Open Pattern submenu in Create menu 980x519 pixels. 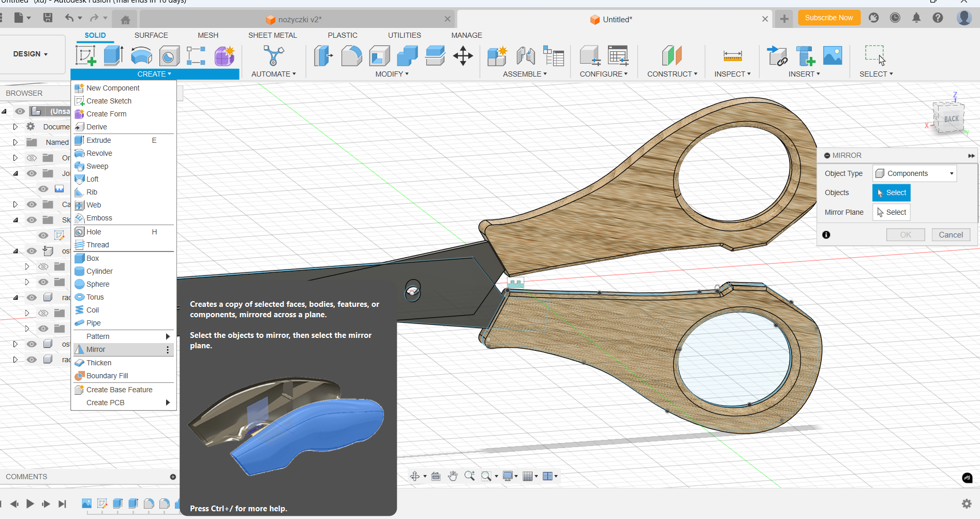pos(124,336)
